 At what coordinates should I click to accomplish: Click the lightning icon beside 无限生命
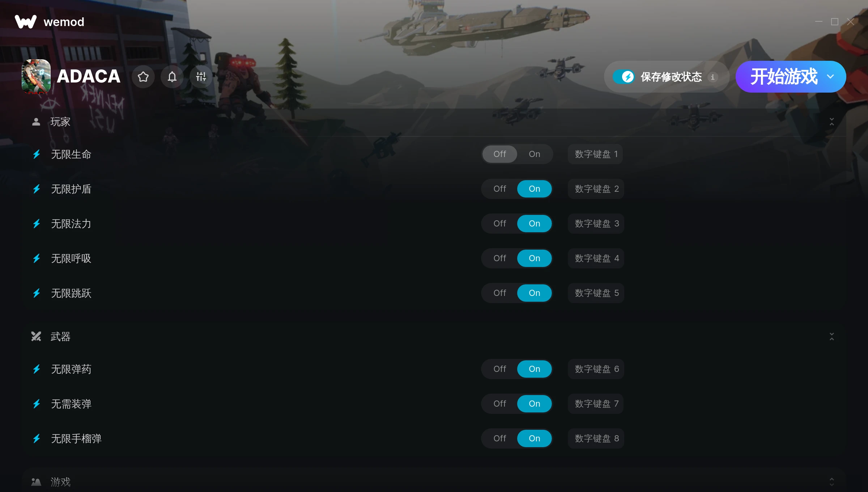(37, 154)
